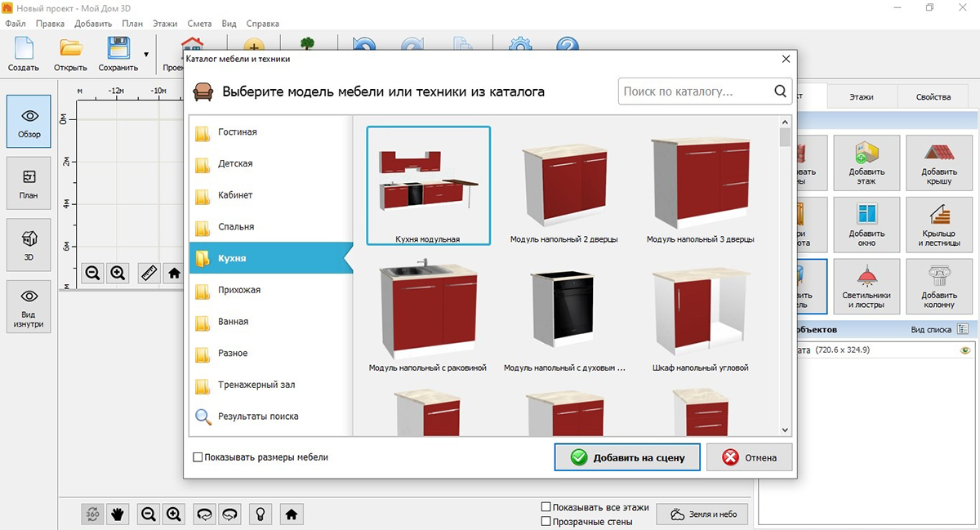This screenshot has height=530, width=980.
Task: Click the Земля и небо button
Action: click(702, 514)
